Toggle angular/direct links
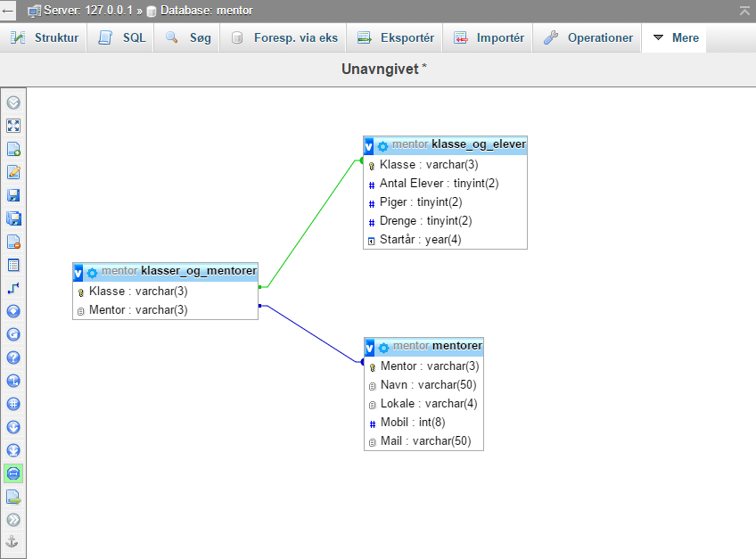This screenshot has height=559, width=756. click(x=13, y=381)
